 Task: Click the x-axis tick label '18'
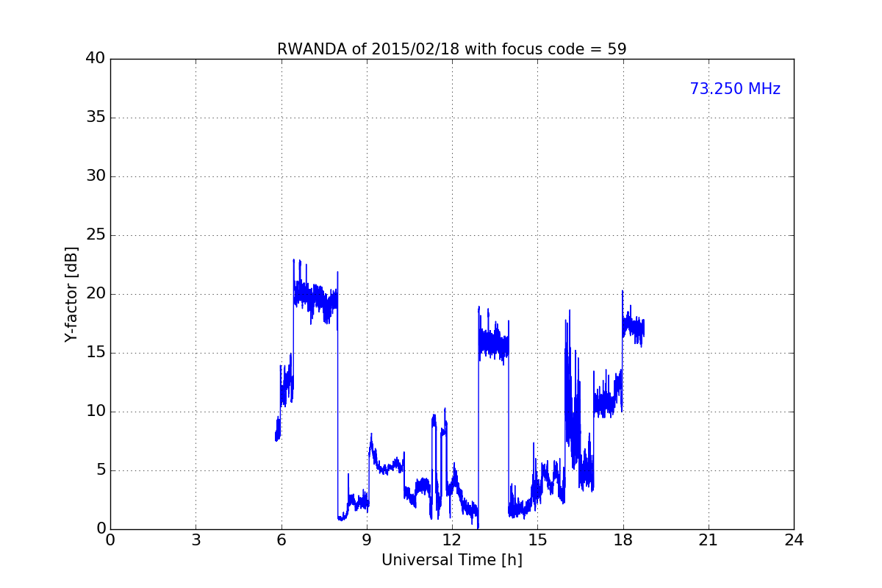(623, 539)
